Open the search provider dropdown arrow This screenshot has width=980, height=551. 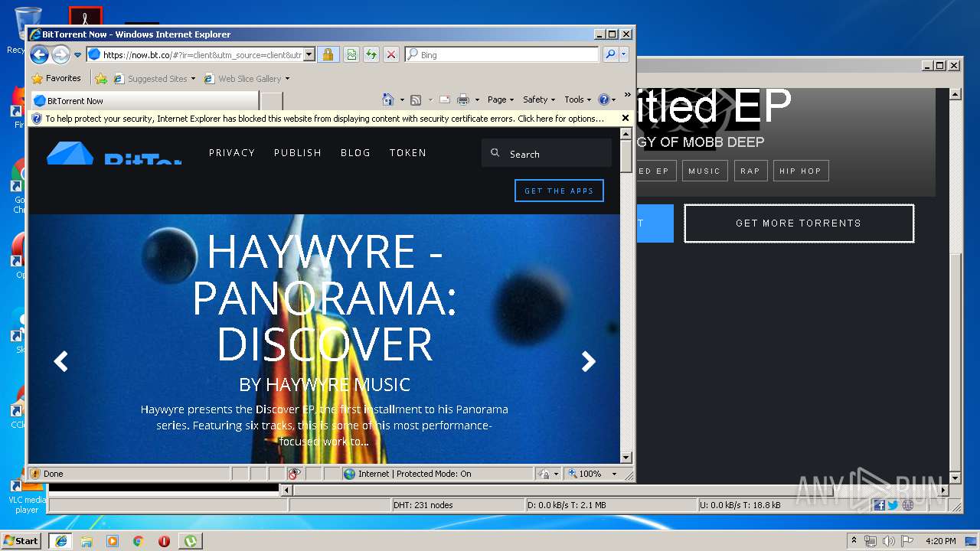(623, 54)
